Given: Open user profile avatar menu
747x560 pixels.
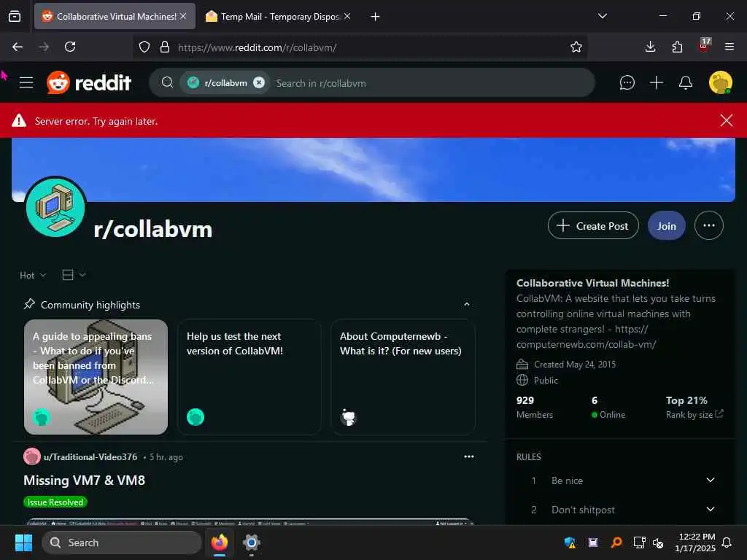Looking at the screenshot, I should (x=720, y=82).
